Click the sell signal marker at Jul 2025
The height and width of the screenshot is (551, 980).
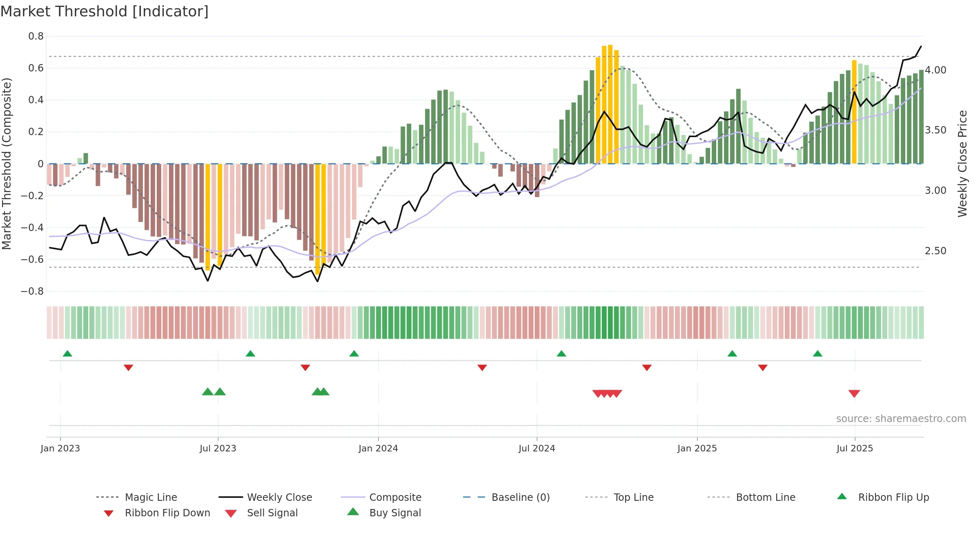pos(854,393)
